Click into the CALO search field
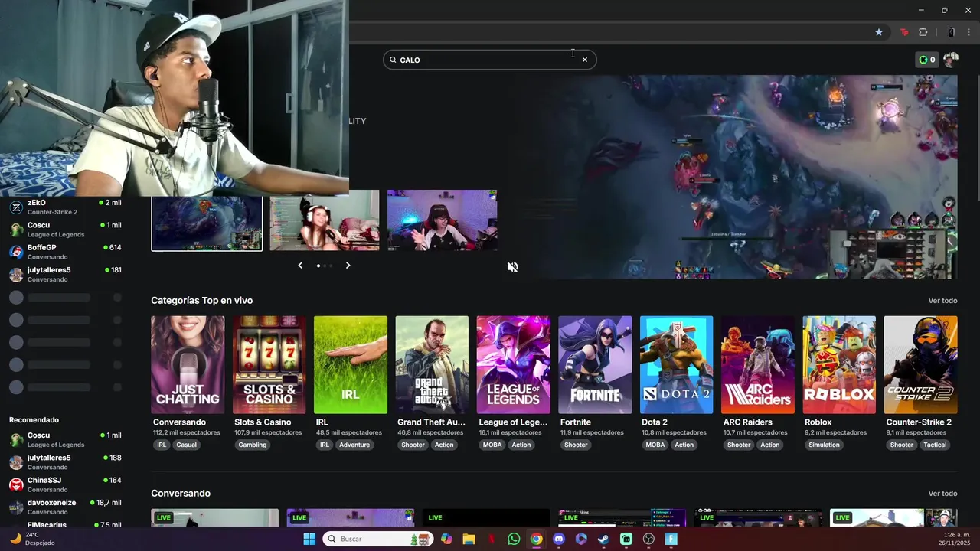This screenshot has height=551, width=980. point(488,60)
